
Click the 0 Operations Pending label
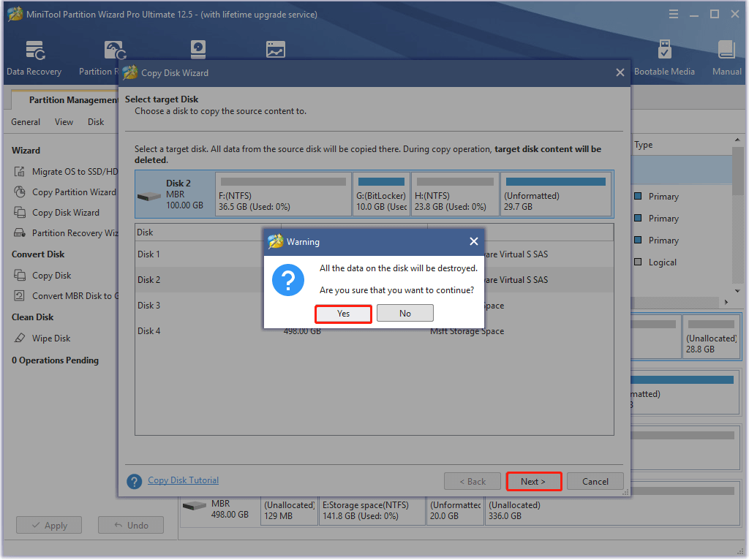click(56, 360)
